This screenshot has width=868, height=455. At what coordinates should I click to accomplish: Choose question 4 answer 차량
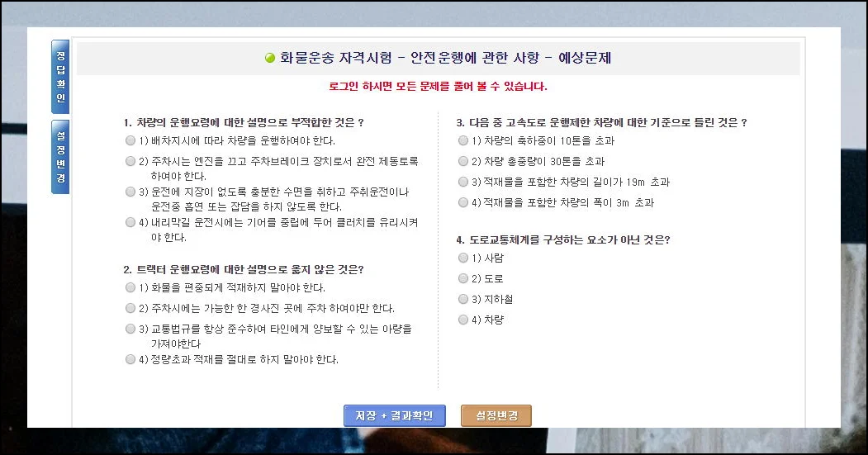coord(463,320)
